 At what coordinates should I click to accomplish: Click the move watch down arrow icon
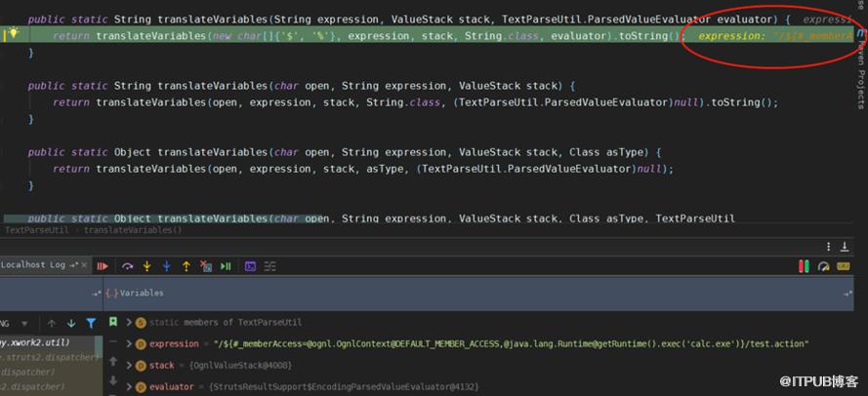113,380
